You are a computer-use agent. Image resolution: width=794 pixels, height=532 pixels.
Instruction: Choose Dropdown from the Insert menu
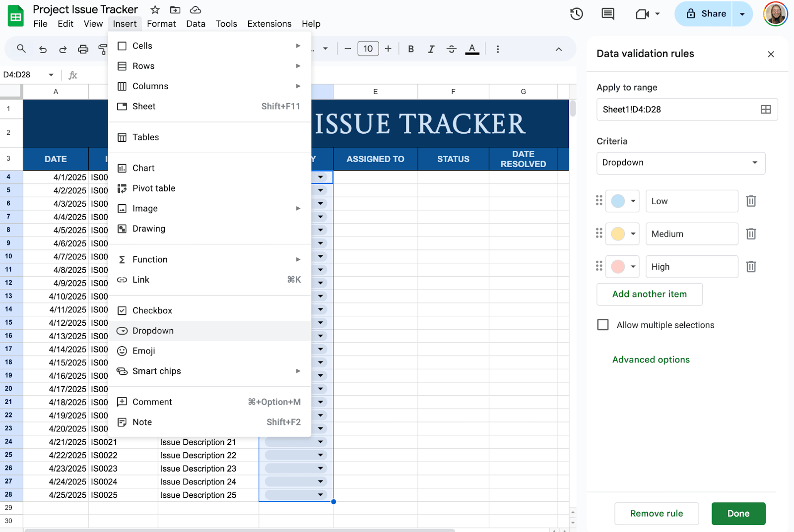coord(209,331)
